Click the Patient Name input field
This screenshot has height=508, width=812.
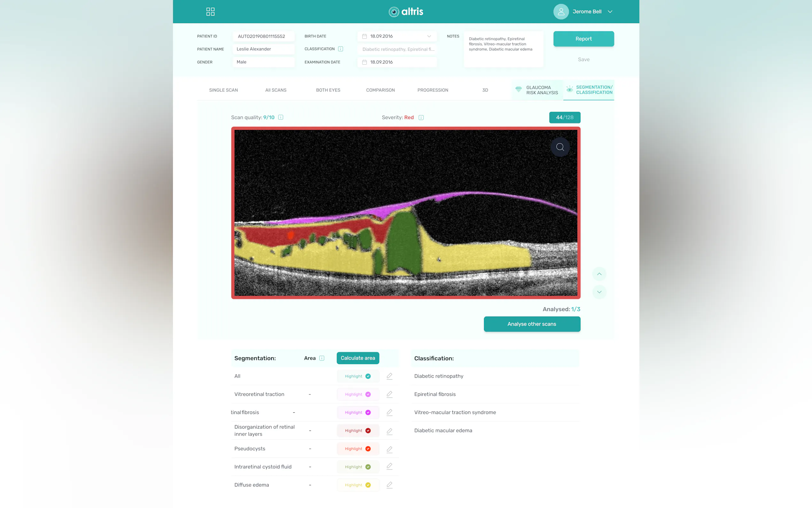(x=263, y=49)
